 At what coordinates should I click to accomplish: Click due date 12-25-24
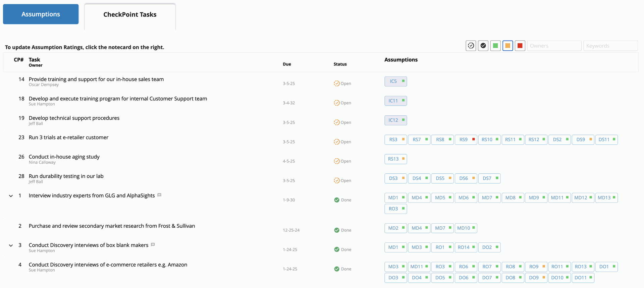[x=291, y=230]
